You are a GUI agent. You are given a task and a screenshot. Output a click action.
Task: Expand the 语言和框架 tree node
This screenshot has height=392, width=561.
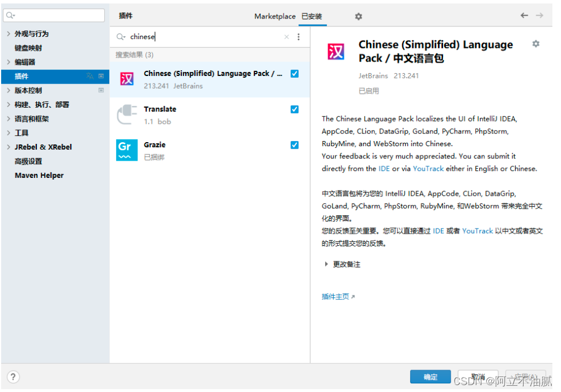(9, 119)
